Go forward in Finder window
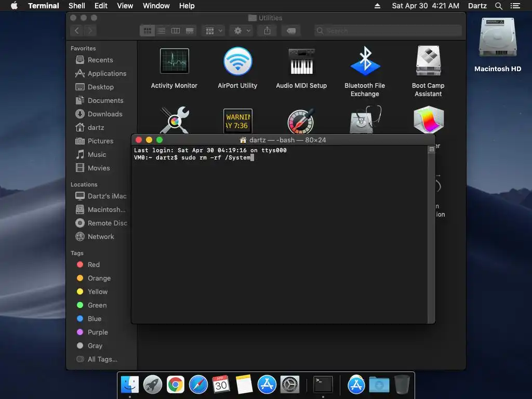The height and width of the screenshot is (399, 532). (x=90, y=31)
